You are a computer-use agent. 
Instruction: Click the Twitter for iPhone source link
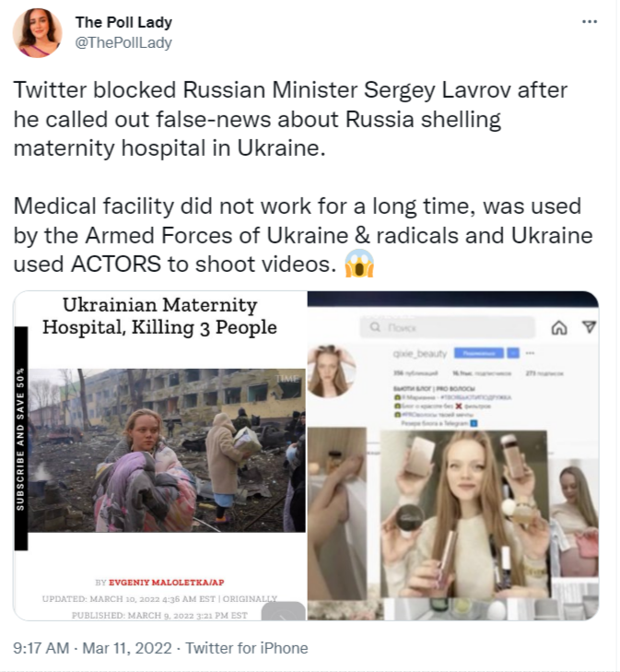point(247,648)
